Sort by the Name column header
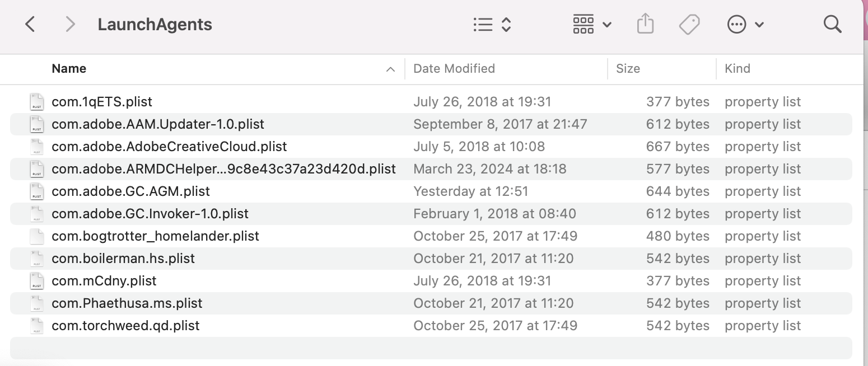The image size is (868, 366). pos(69,69)
